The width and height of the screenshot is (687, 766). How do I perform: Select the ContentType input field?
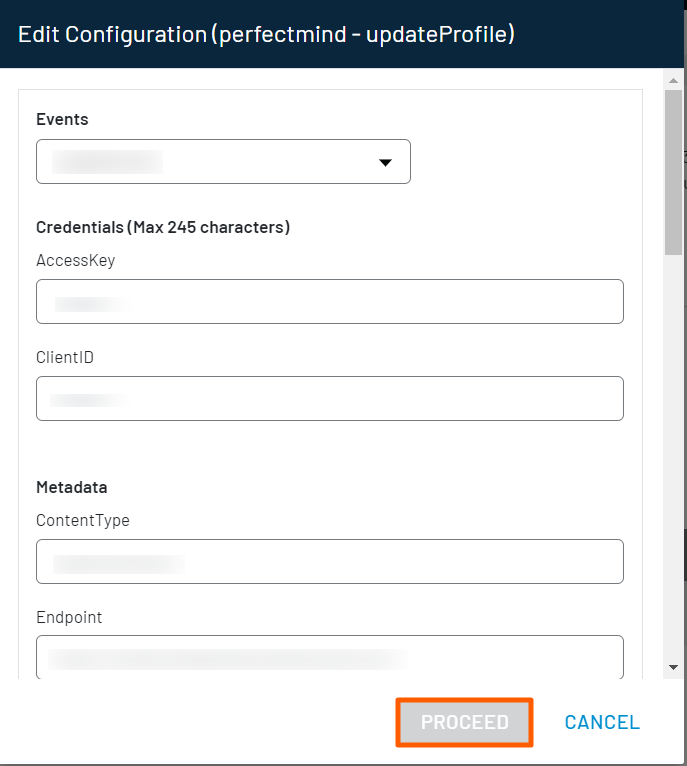click(x=329, y=562)
